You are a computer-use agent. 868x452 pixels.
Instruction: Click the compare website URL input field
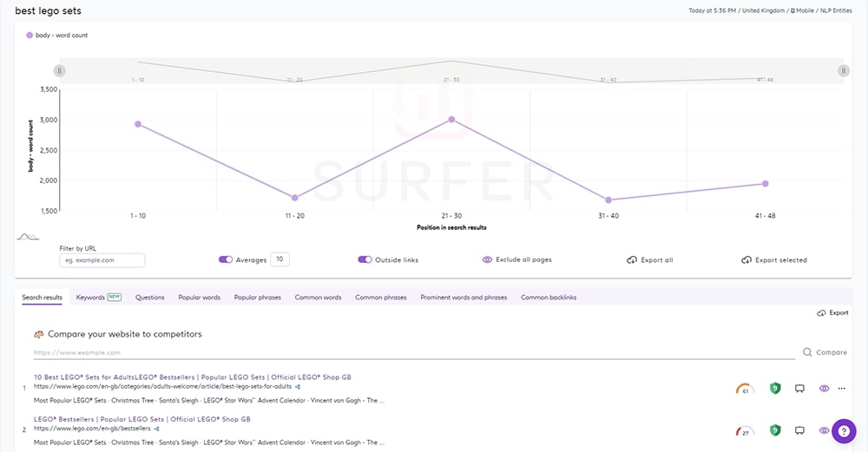(x=414, y=352)
